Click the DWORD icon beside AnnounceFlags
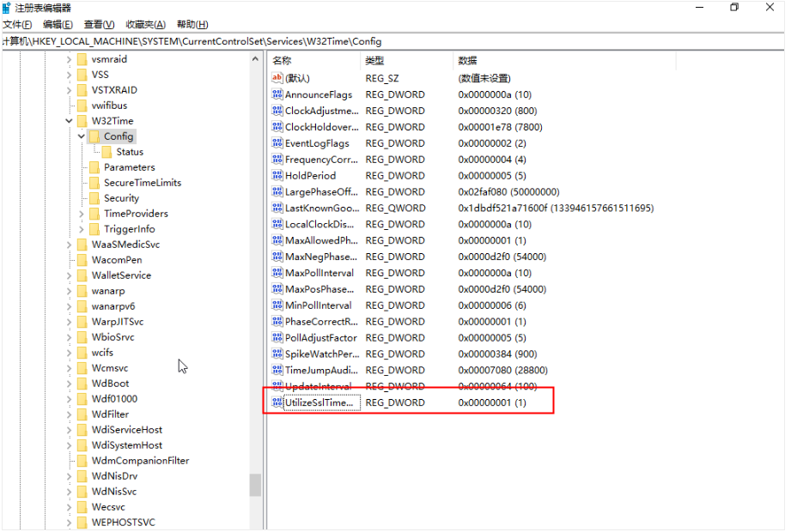Image resolution: width=791 pixels, height=532 pixels. (277, 94)
